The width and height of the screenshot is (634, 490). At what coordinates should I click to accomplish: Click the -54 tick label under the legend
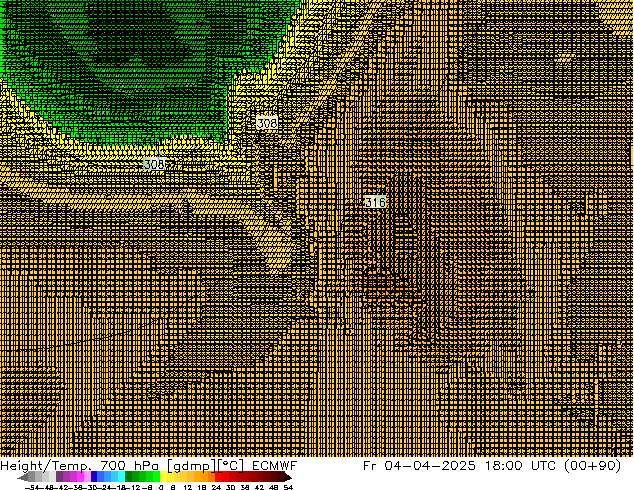click(31, 487)
